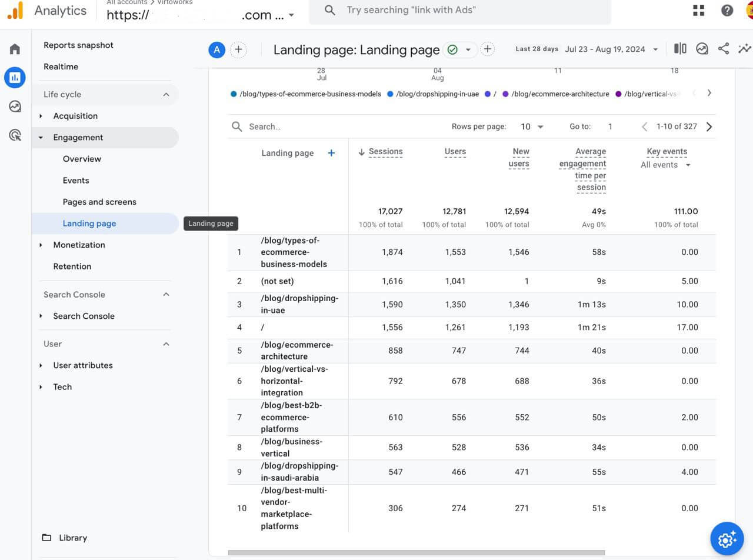Click the Edit comparisons icon
Image resolution: width=753 pixels, height=560 pixels.
click(x=680, y=49)
